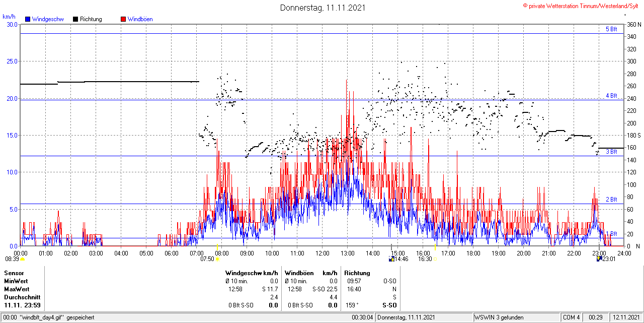Click the 1 Bft threshold label
This screenshot has height=323, width=644.
click(611, 234)
